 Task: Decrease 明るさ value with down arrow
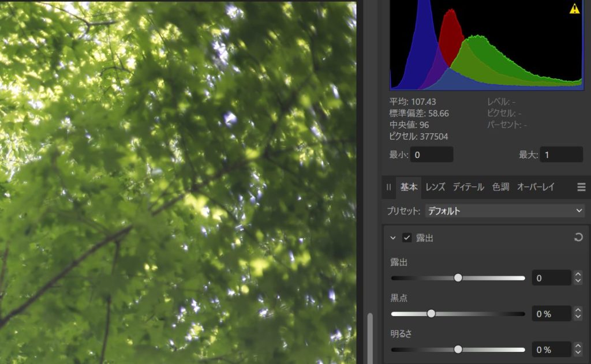tap(578, 353)
